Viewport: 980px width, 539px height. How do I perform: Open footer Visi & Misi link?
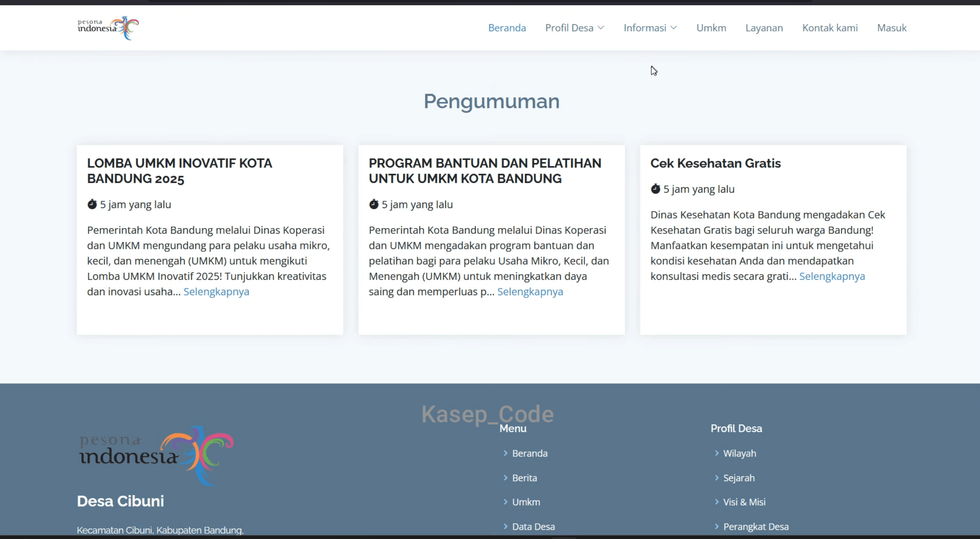pos(744,502)
